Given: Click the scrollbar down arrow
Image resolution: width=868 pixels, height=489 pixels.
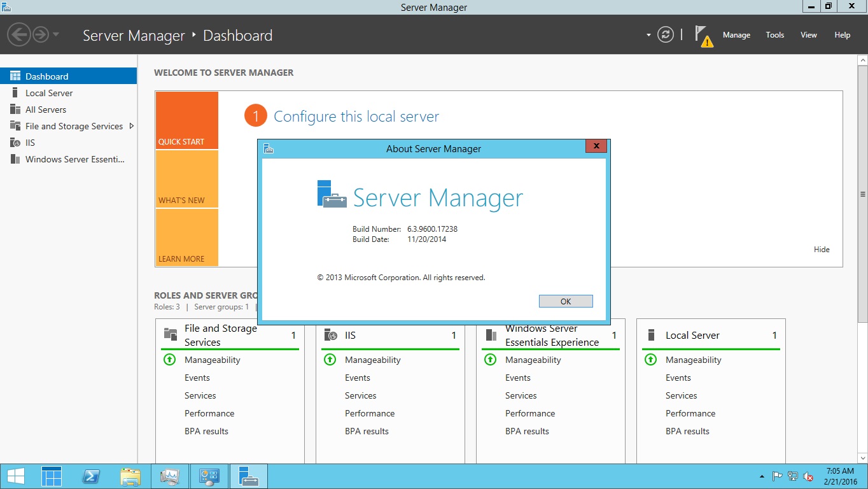Looking at the screenshot, I should pyautogui.click(x=862, y=458).
